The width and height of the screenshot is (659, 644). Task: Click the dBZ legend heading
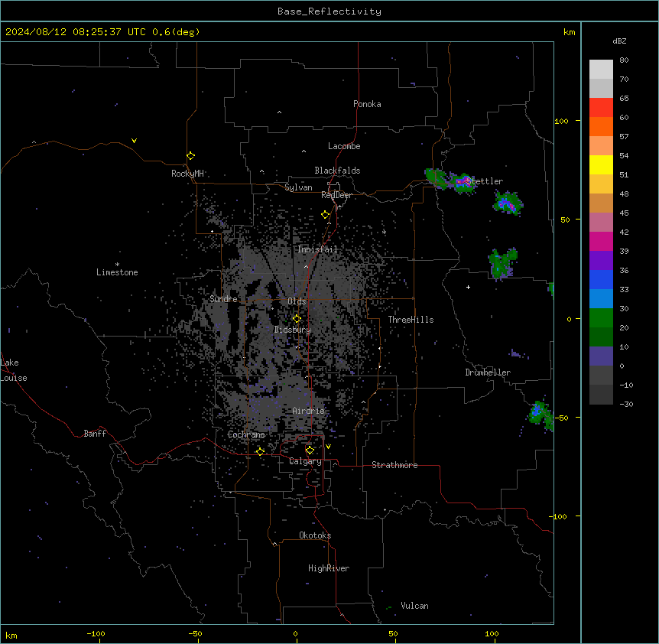click(619, 41)
